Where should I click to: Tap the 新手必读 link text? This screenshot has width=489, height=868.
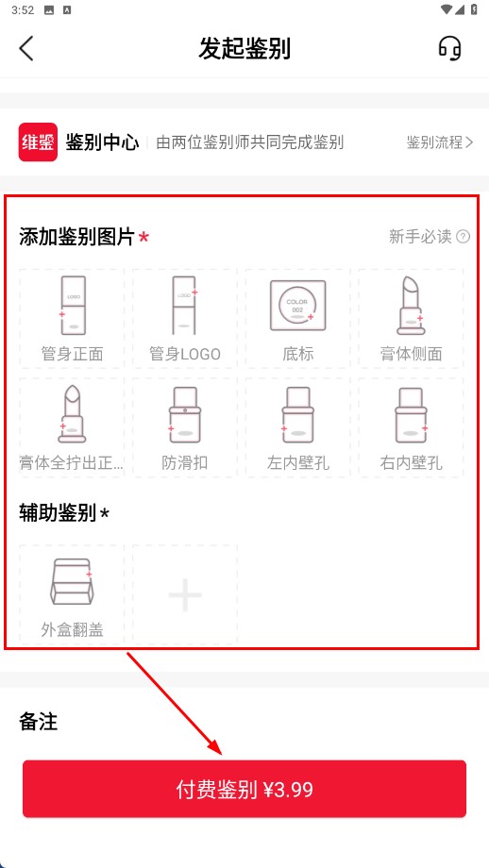point(420,237)
